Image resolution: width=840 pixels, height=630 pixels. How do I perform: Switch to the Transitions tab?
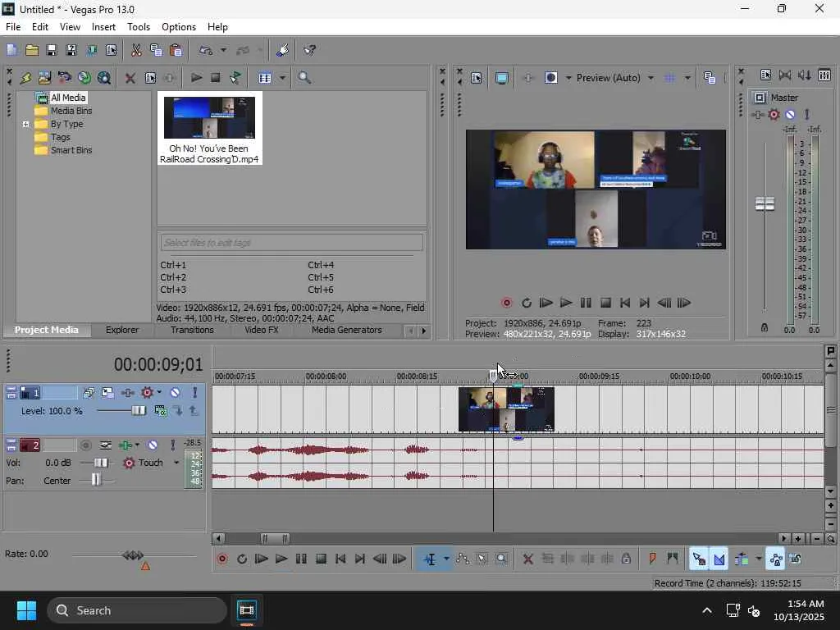192,330
